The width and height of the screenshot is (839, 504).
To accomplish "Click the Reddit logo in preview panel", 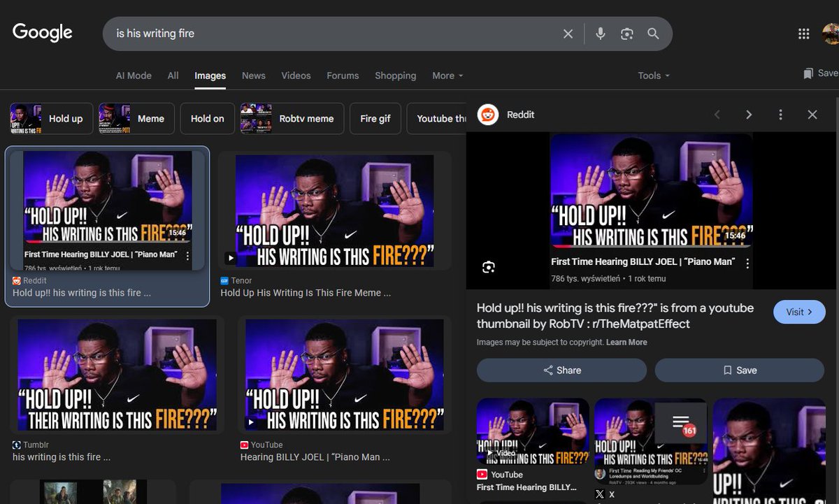I will (488, 115).
